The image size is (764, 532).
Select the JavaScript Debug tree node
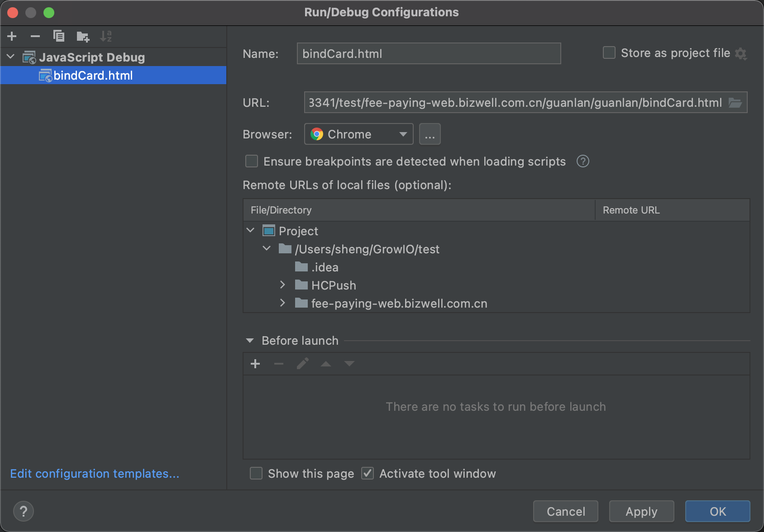pos(91,57)
